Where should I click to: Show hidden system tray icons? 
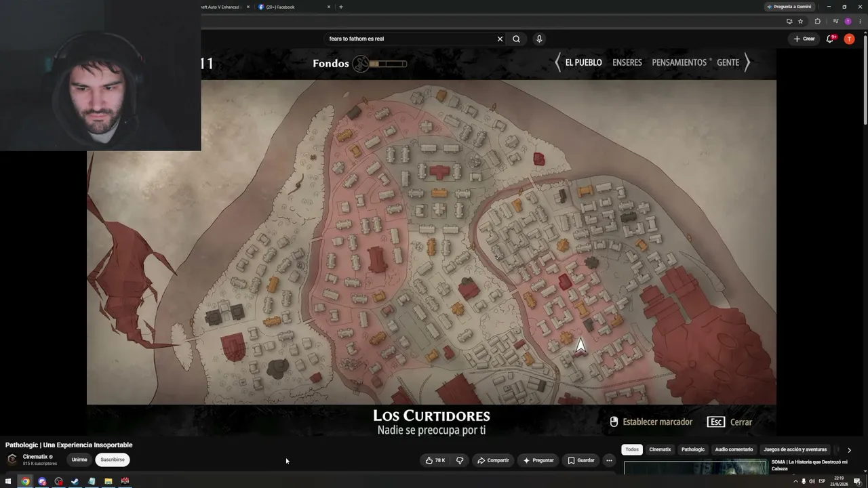[x=795, y=481]
